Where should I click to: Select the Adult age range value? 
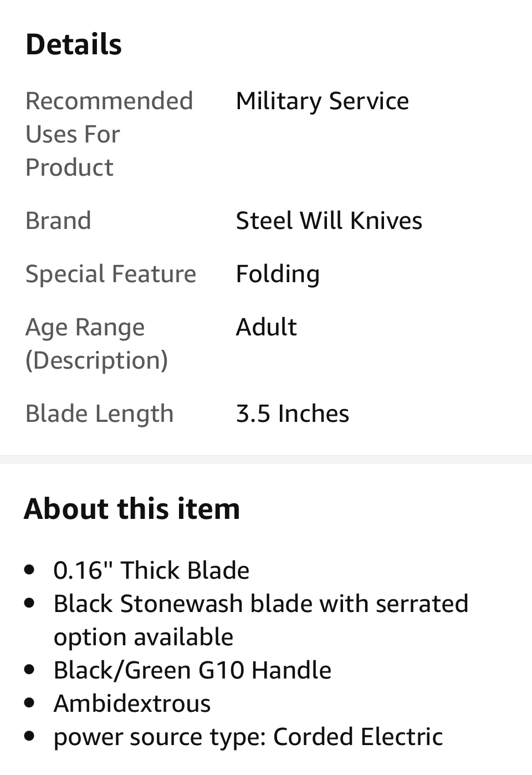tap(266, 327)
